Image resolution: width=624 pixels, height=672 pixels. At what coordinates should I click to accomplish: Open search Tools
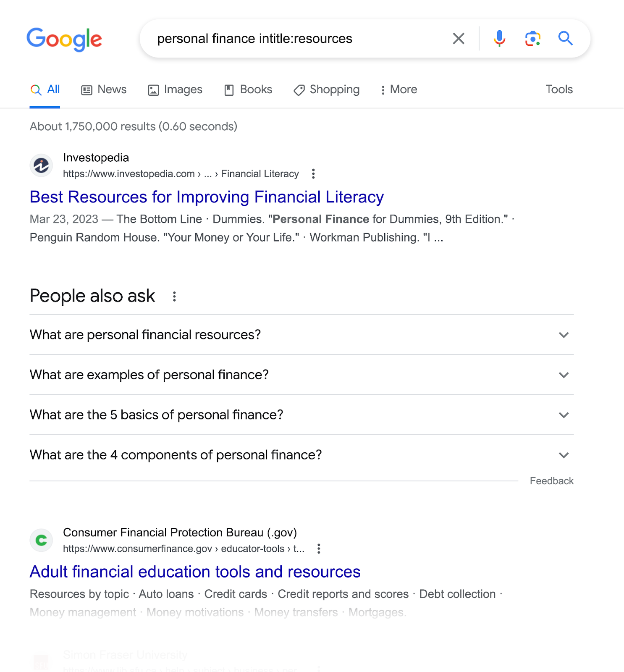pos(559,89)
